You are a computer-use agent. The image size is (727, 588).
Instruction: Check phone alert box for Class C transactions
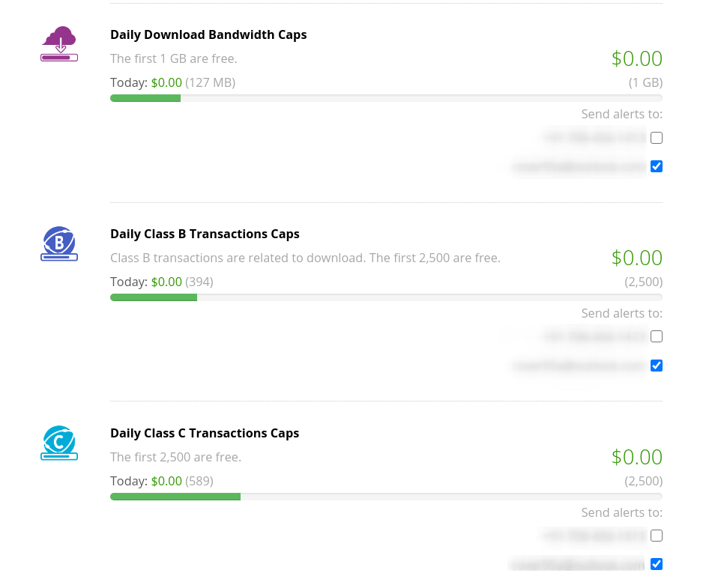click(657, 536)
